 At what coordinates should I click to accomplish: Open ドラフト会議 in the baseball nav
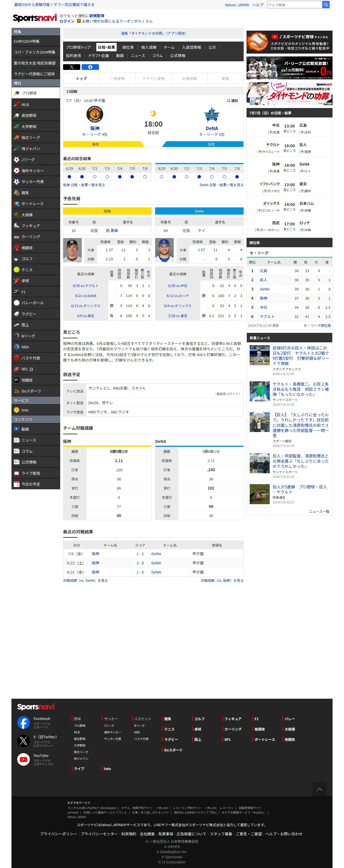coord(99,56)
